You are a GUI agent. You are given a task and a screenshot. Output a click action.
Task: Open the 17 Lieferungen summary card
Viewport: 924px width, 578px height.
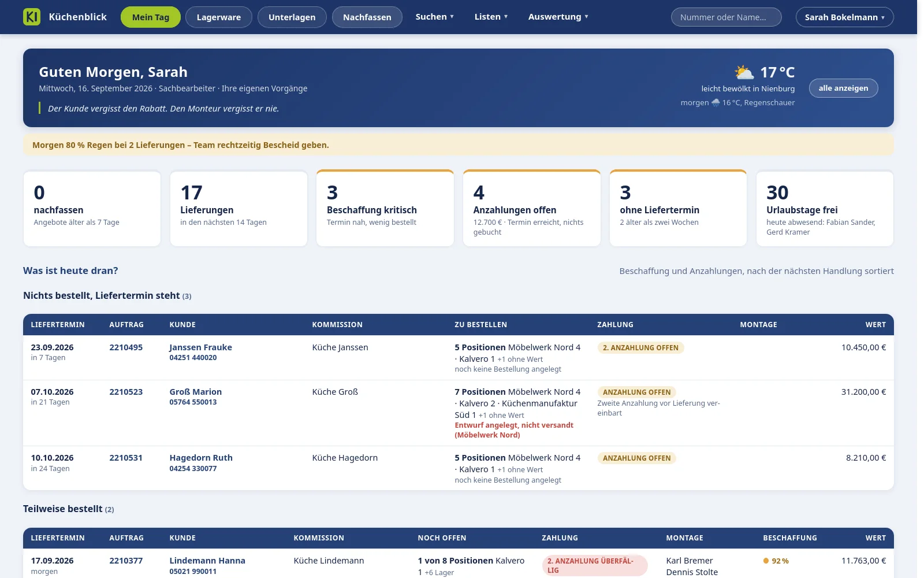[x=239, y=208]
